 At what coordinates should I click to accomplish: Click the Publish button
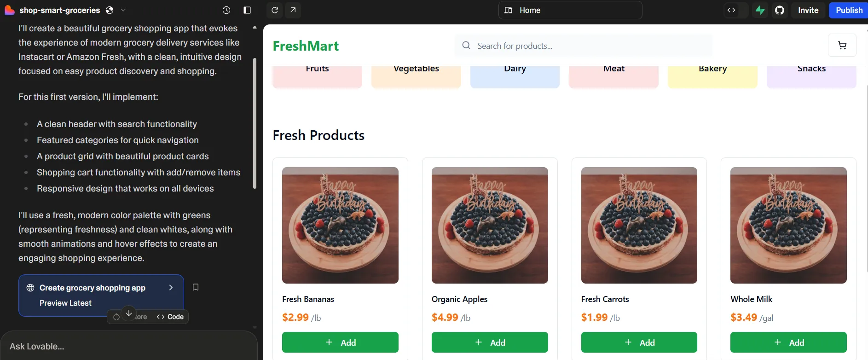(848, 10)
